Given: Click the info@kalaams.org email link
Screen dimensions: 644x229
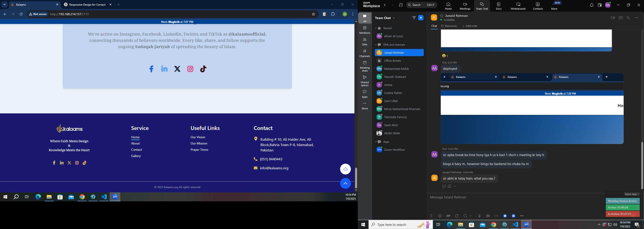Looking at the screenshot, I should pos(274,168).
